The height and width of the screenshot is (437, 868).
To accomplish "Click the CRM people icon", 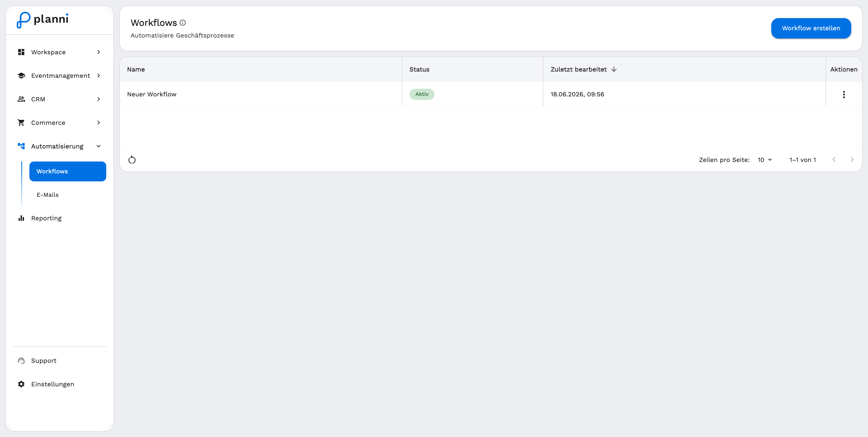I will (21, 99).
